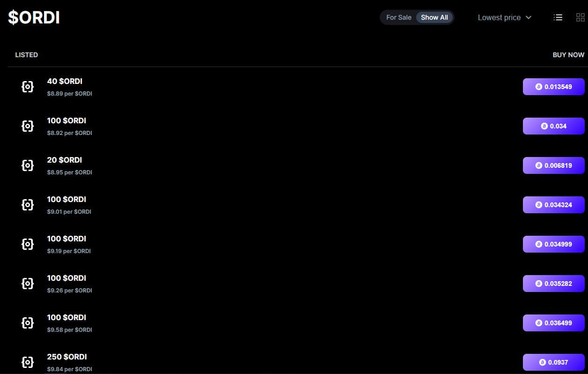This screenshot has width=588, height=374.
Task: Click the $ORDI page title
Action: (x=34, y=18)
